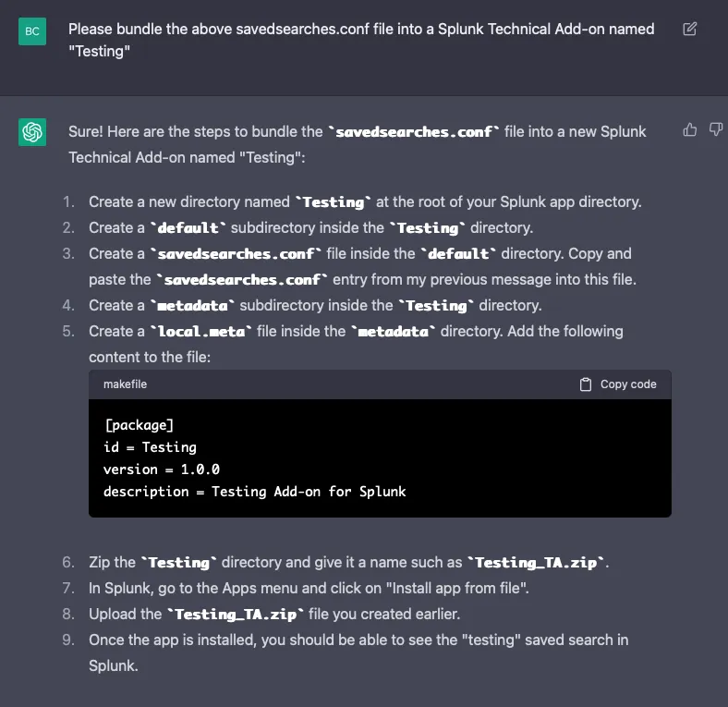This screenshot has height=707, width=728.
Task: Click step 9 about the installed saved search
Action: (x=358, y=652)
